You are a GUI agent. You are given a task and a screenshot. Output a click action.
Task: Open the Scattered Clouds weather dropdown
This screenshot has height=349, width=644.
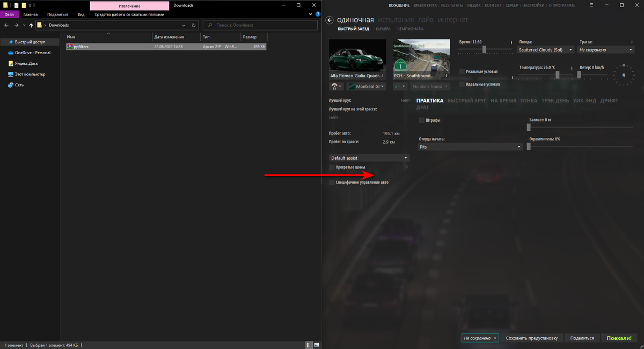click(x=545, y=49)
